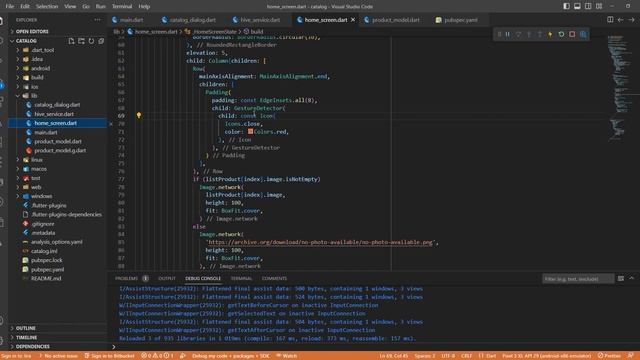Collapse all folders in explorer
The image size is (640, 360).
[101, 41]
